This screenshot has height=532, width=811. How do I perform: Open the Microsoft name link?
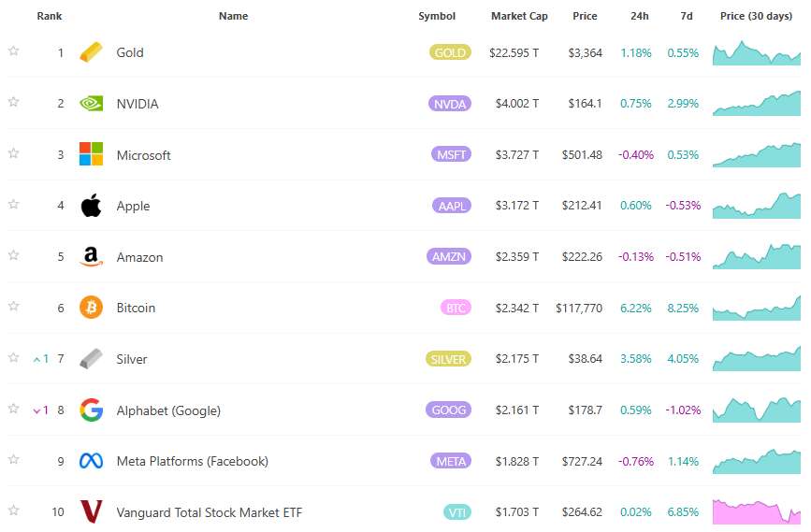click(x=143, y=155)
